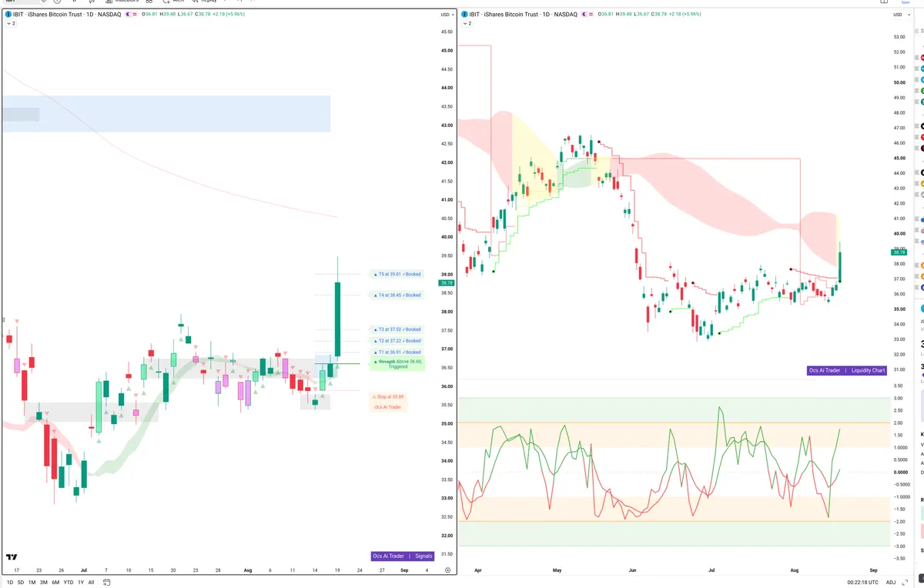The image size is (924, 588).
Task: Click the green 38.78 price tag on left axis
Action: point(445,282)
